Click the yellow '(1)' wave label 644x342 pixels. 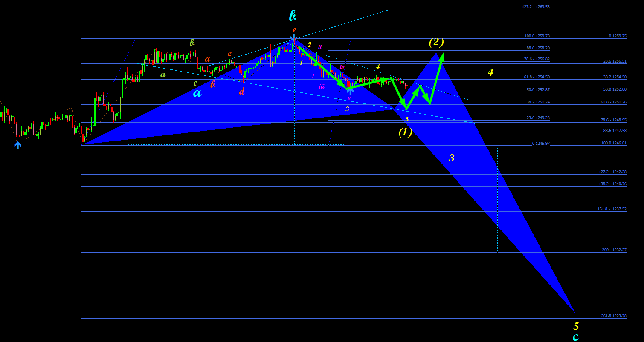(x=406, y=132)
